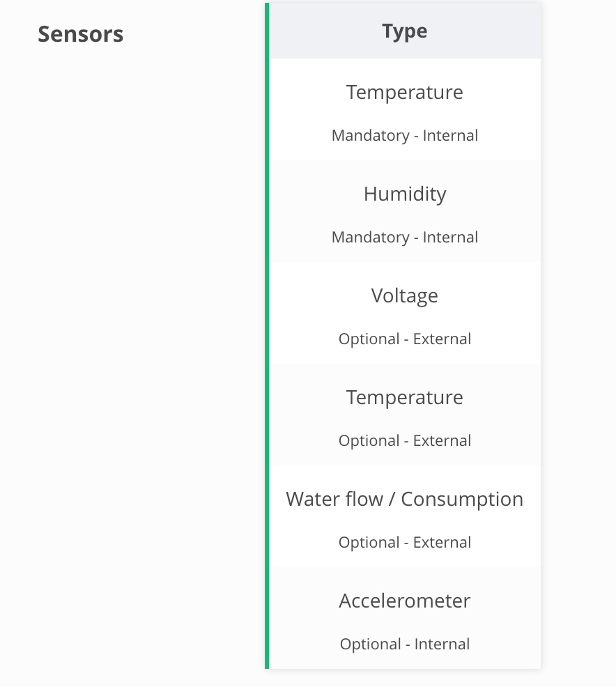Viewport: 616px width, 687px height.
Task: Click the green vertical accent bar
Action: pos(267,336)
